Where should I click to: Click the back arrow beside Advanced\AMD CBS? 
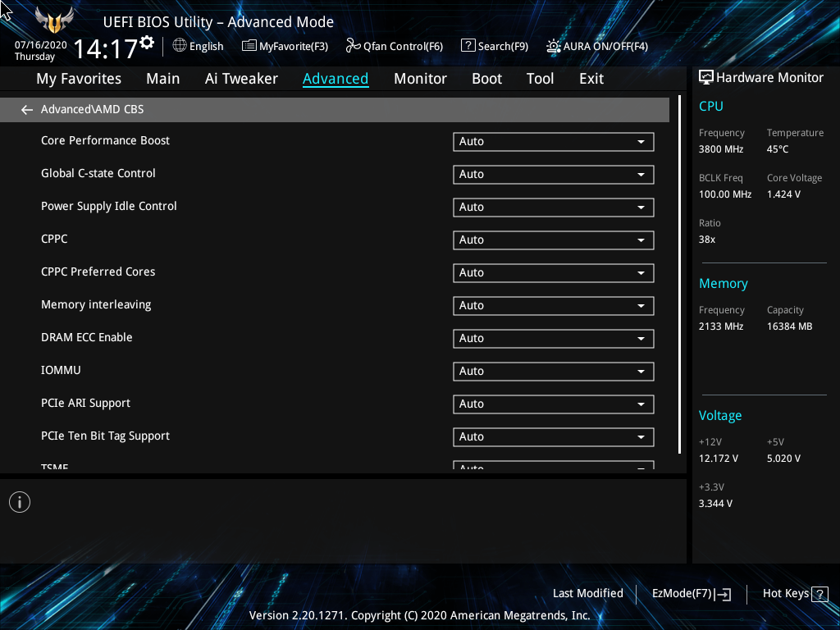27,110
